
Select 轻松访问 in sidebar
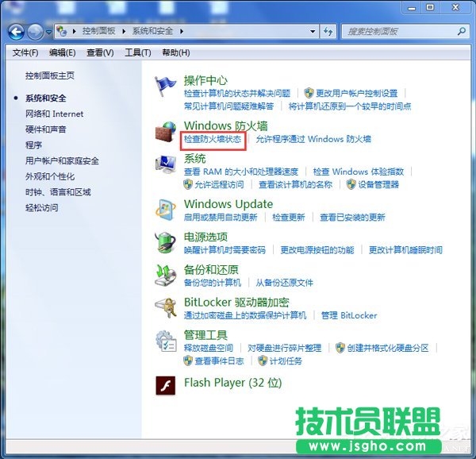coord(42,208)
